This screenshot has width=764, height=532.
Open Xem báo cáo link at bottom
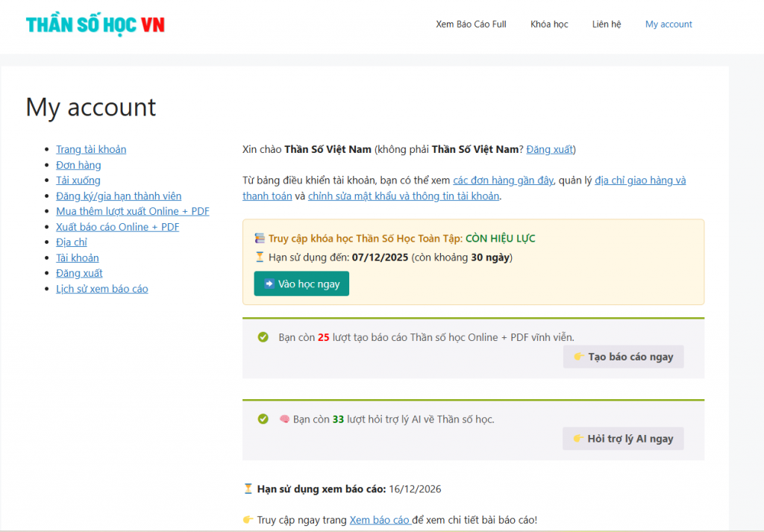(x=379, y=520)
